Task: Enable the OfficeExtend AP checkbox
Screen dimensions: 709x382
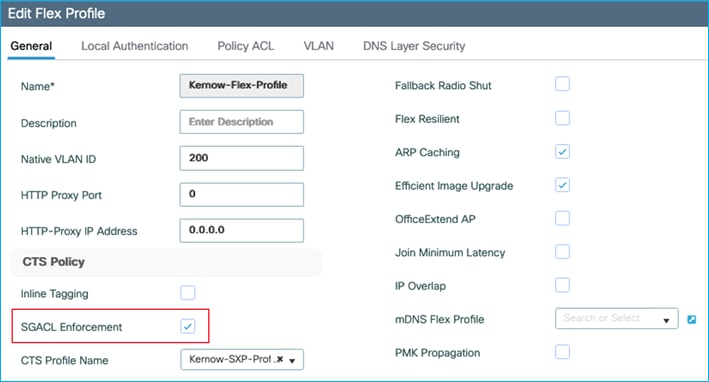Action: point(562,218)
